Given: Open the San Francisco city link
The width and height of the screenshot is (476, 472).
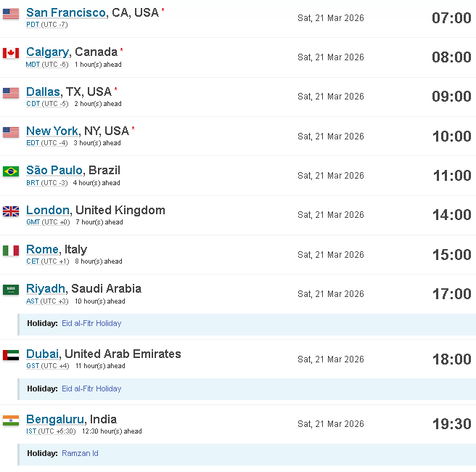Looking at the screenshot, I should 66,13.
